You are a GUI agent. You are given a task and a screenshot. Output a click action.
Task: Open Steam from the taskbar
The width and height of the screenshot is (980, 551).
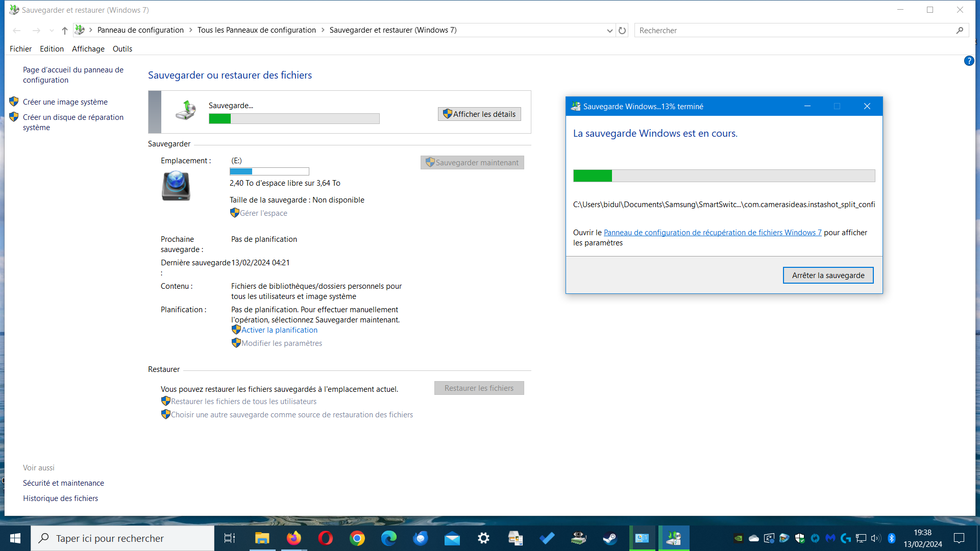pos(610,538)
